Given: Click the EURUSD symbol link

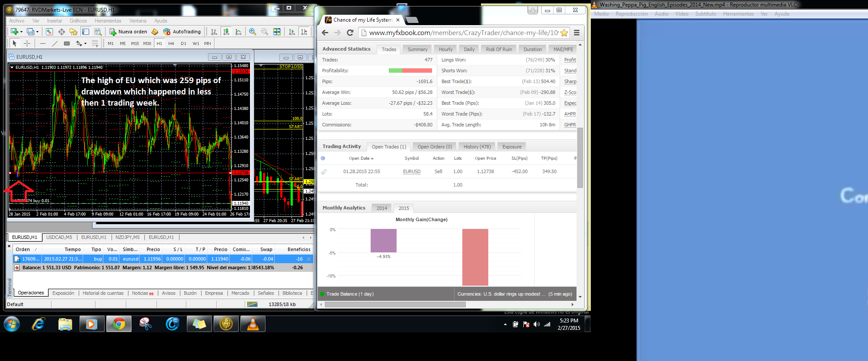Looking at the screenshot, I should [412, 171].
